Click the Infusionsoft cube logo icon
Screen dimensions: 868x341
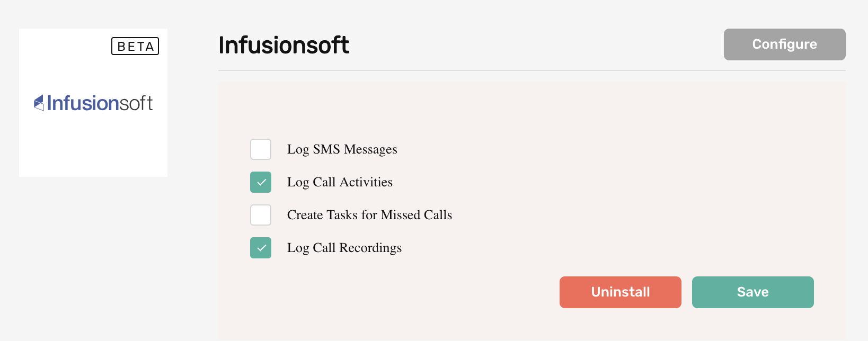tap(39, 103)
